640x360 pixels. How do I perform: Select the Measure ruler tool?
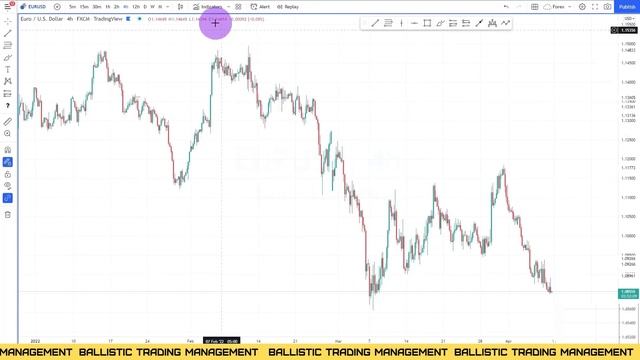click(7, 122)
